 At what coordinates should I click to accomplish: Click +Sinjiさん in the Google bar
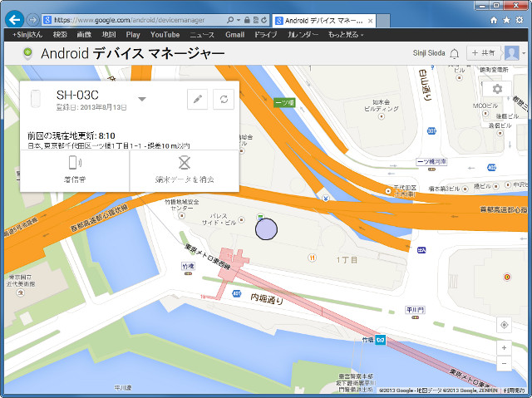point(27,35)
